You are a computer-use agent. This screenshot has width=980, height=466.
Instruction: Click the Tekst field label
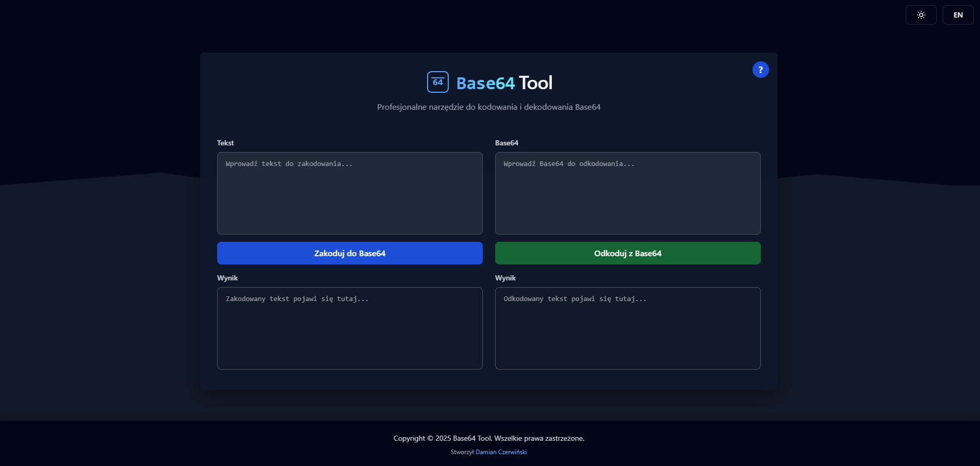[225, 143]
